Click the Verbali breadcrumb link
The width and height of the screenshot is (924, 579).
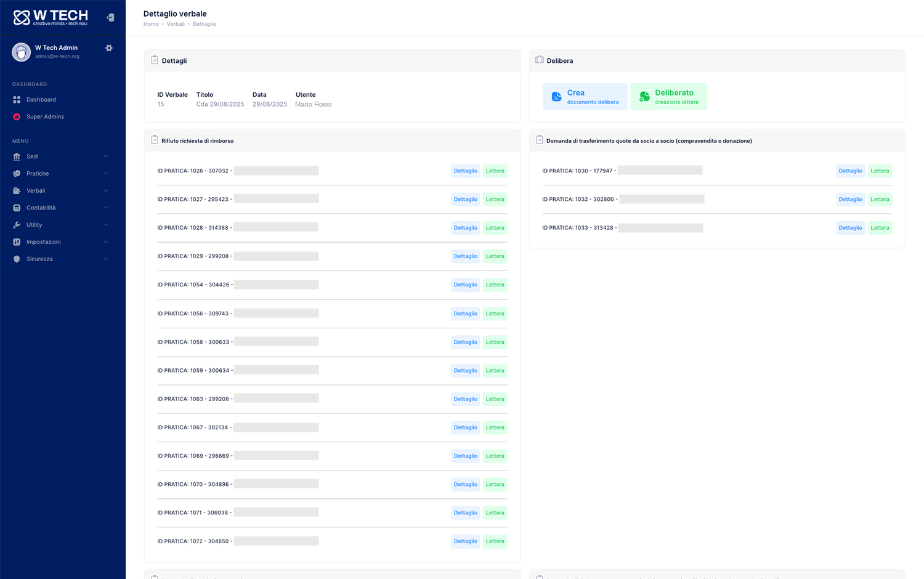pos(176,25)
